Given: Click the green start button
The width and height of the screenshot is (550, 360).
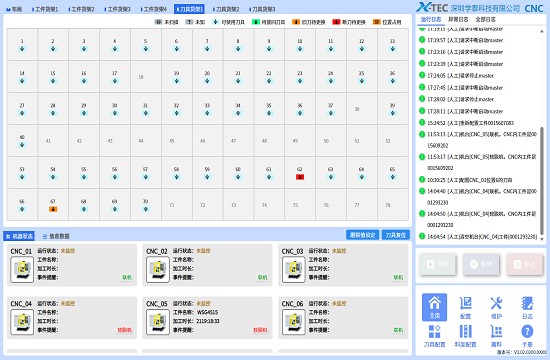Looking at the screenshot, I should [437, 264].
